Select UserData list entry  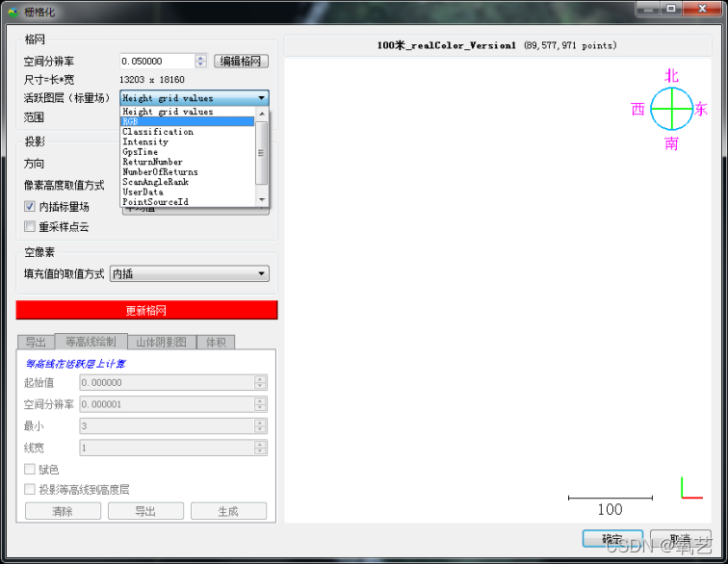coord(187,192)
